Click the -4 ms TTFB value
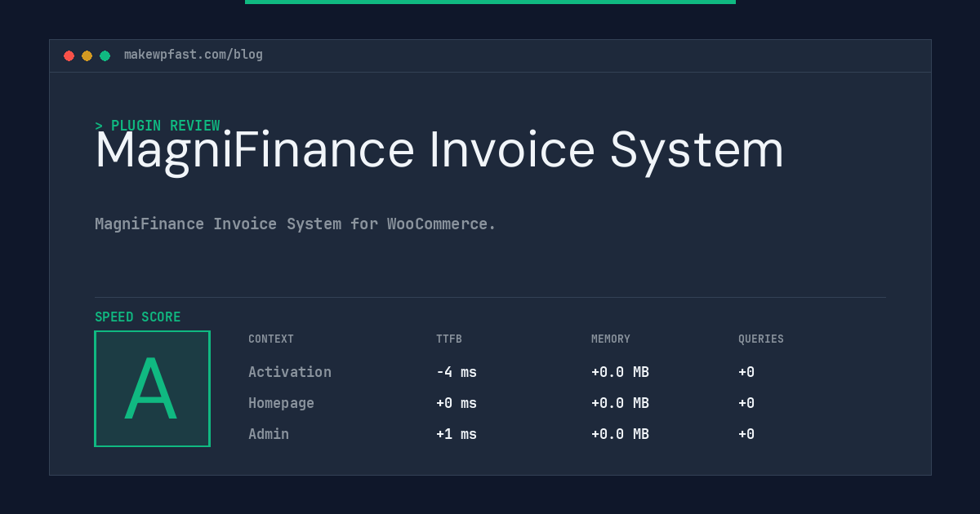 [457, 372]
